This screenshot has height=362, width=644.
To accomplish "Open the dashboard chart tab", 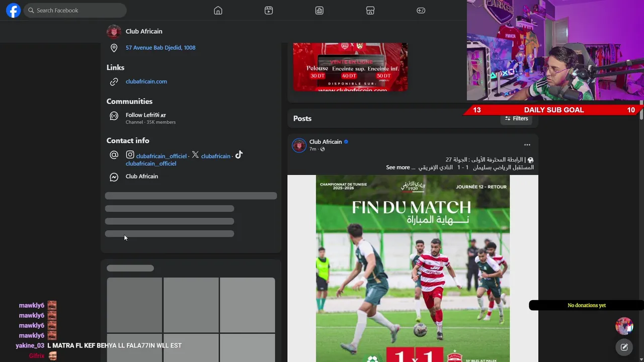I will tap(319, 11).
